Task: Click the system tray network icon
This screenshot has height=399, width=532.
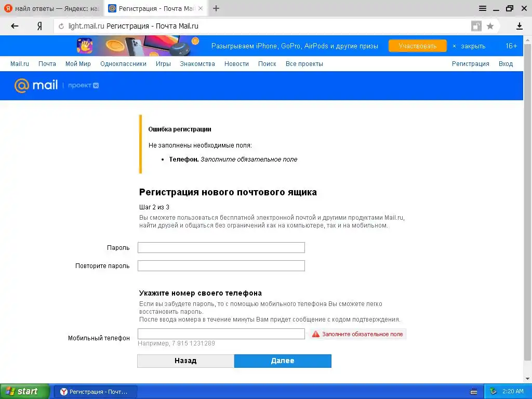Action: 494,392
